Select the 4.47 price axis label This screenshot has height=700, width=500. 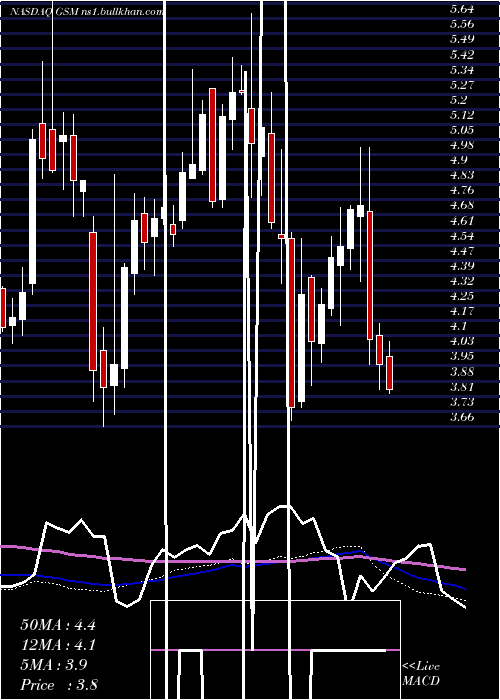(x=462, y=250)
